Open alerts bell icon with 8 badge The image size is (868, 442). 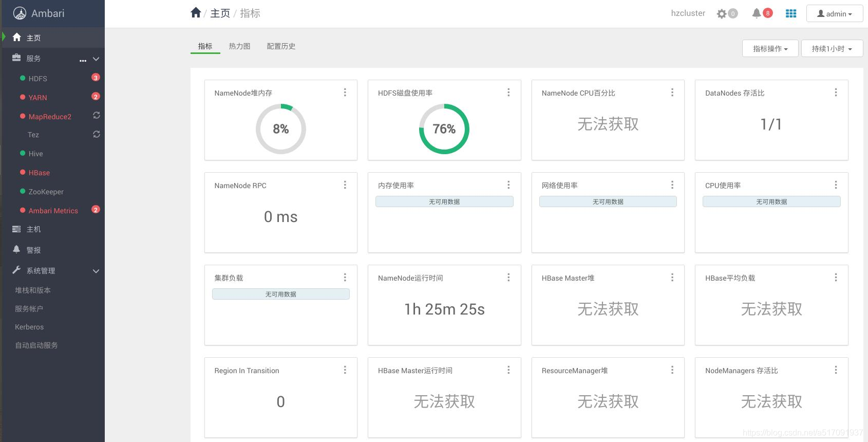pos(757,13)
